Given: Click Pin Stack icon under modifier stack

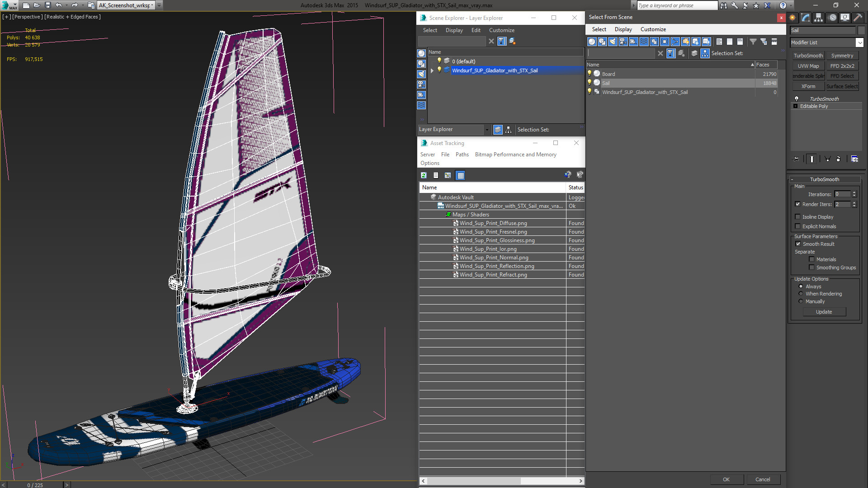Looking at the screenshot, I should coord(796,159).
